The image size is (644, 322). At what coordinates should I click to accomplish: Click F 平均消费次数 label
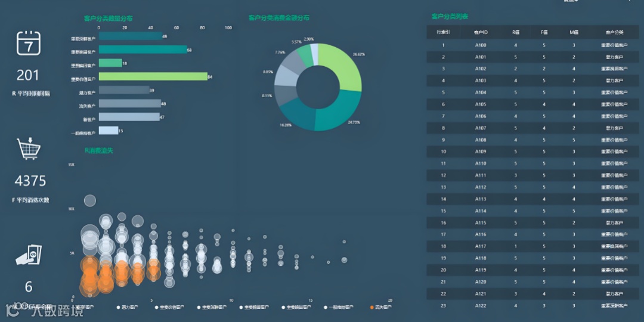[x=31, y=200]
